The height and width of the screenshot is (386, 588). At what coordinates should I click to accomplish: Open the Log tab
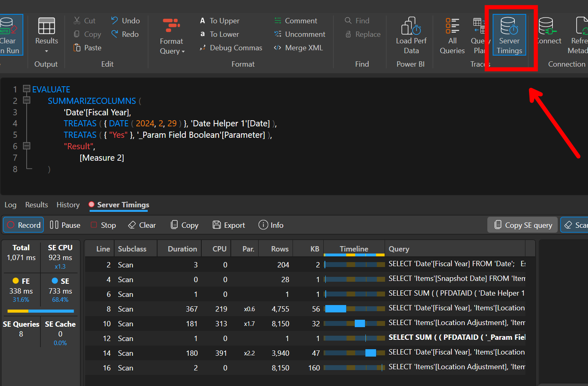[x=10, y=205]
